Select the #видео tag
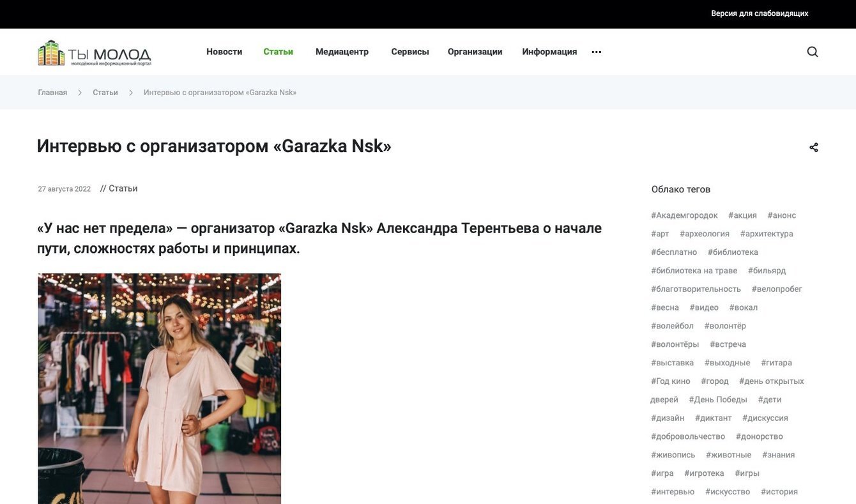 tap(704, 308)
